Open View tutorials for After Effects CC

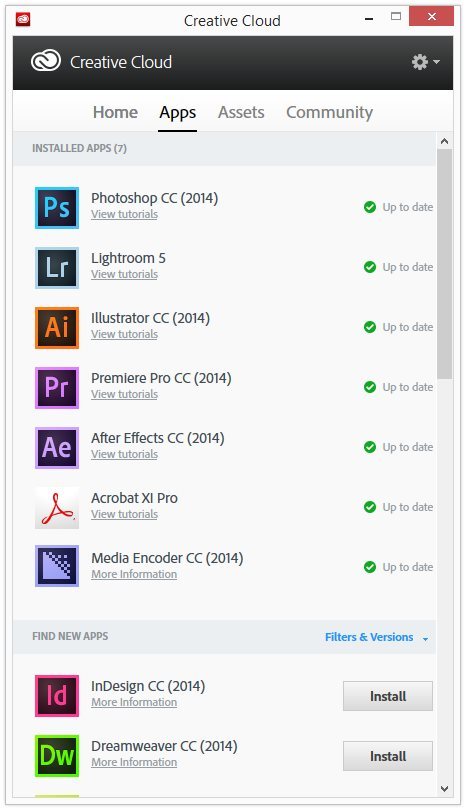[125, 454]
